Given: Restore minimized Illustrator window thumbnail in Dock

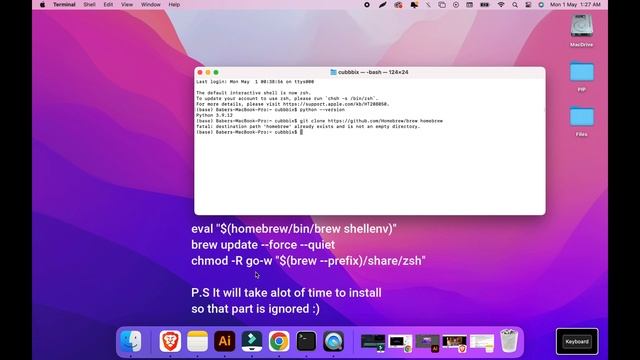Looking at the screenshot, I should pos(427,342).
